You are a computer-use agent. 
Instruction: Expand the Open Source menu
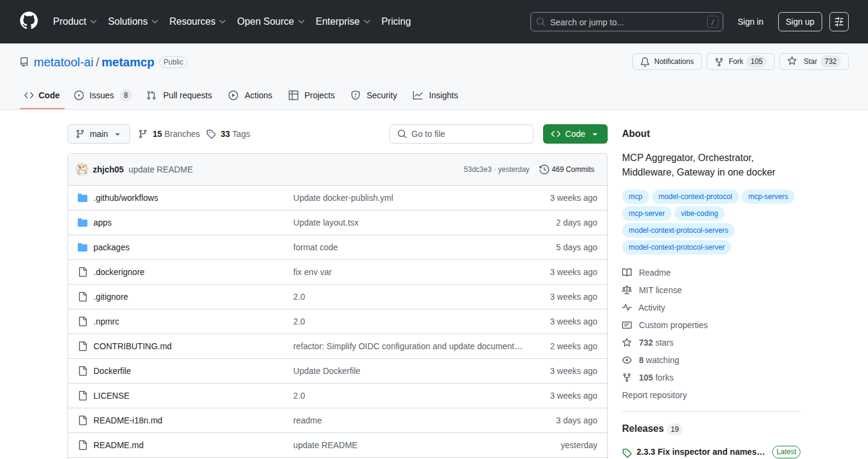pyautogui.click(x=271, y=22)
